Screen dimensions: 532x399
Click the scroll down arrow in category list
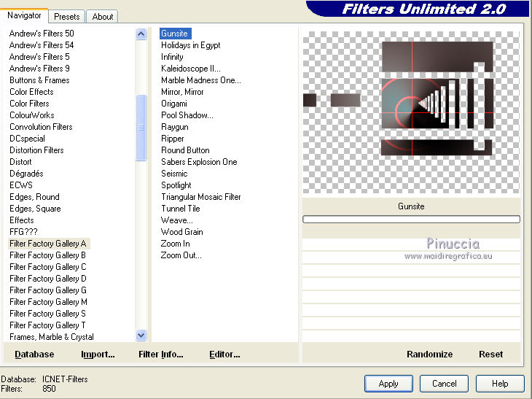tap(141, 336)
